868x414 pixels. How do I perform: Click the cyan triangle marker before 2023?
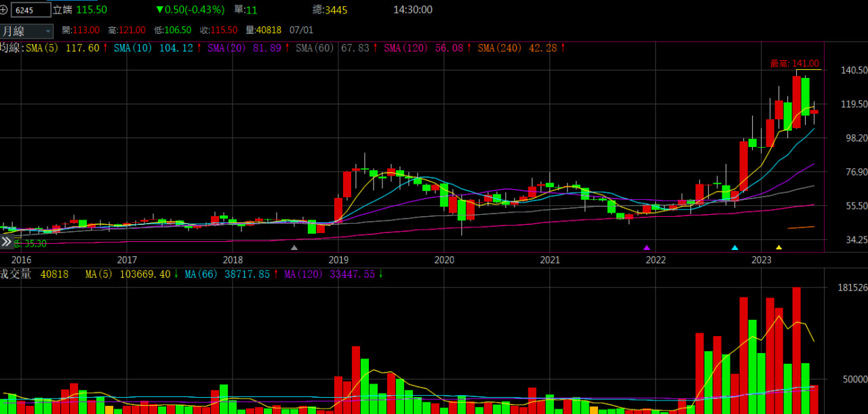(x=734, y=248)
